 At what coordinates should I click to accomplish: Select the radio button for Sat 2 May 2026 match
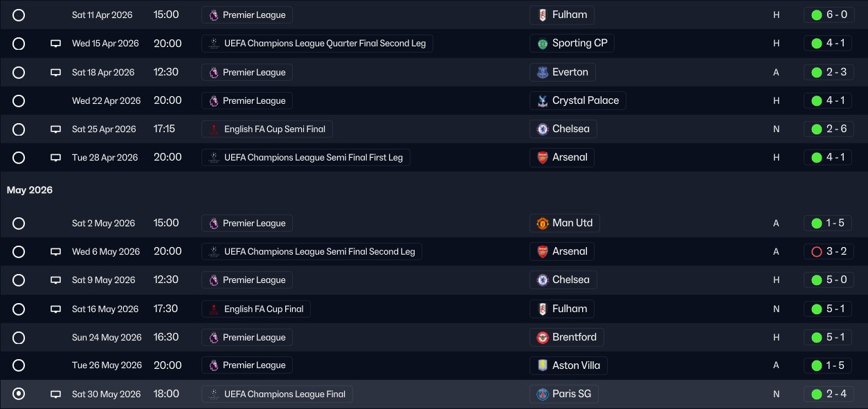[19, 224]
